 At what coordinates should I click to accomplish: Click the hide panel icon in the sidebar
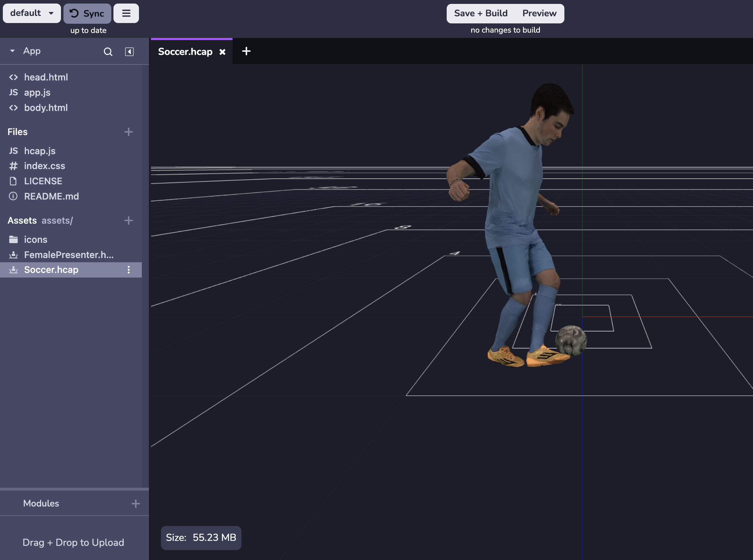tap(129, 51)
